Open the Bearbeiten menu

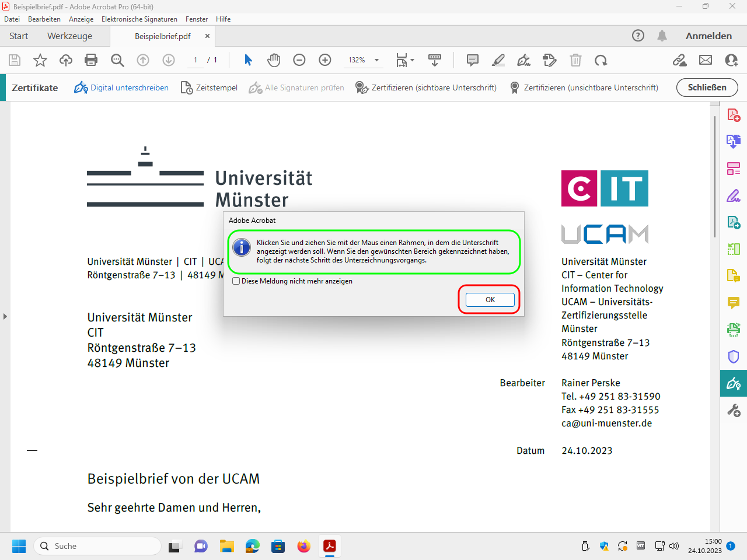pos(44,19)
